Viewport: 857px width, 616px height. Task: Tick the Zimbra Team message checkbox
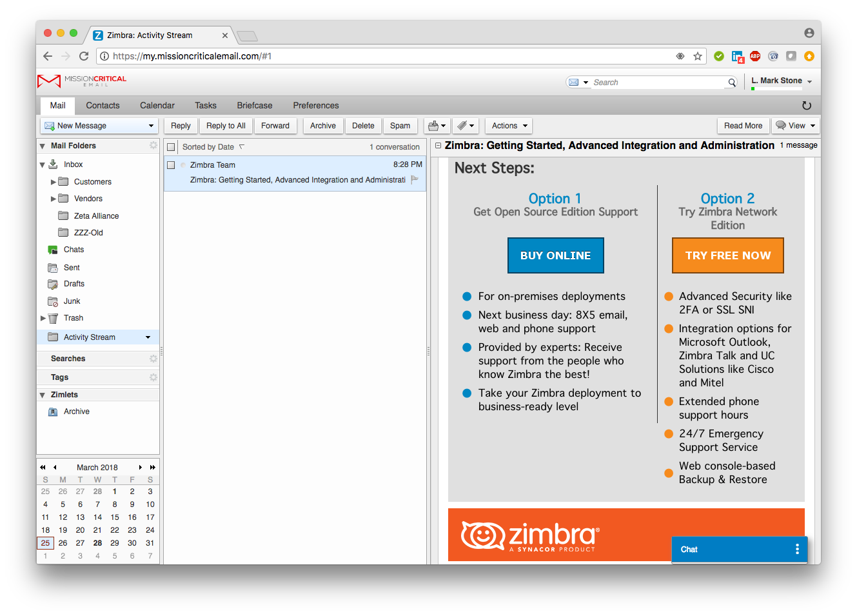pyautogui.click(x=171, y=165)
